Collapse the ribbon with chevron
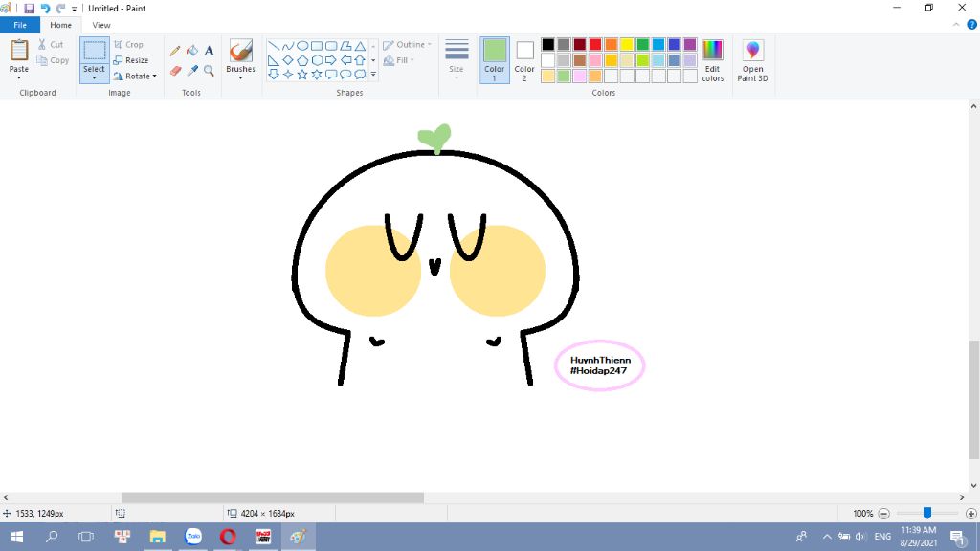Viewport: 980px width, 551px height. [x=956, y=25]
